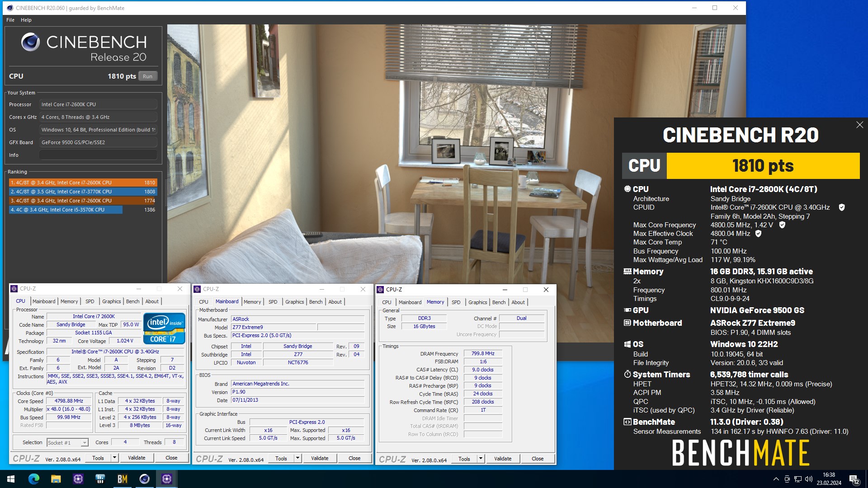Open the File menu in Cinebench
Image resolution: width=868 pixels, height=488 pixels.
point(10,20)
